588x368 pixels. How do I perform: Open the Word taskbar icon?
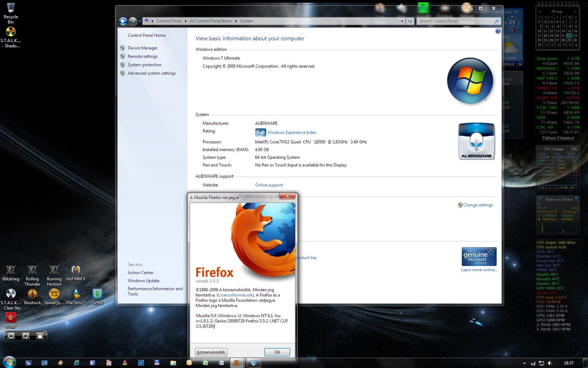click(x=221, y=363)
